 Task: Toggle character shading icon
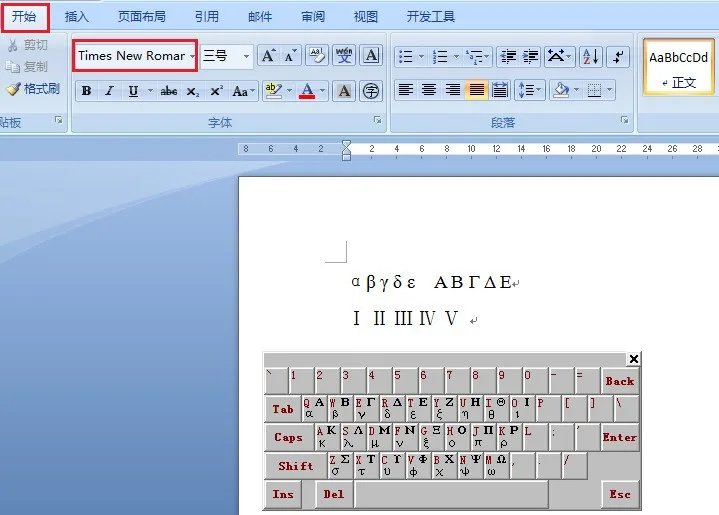(344, 91)
